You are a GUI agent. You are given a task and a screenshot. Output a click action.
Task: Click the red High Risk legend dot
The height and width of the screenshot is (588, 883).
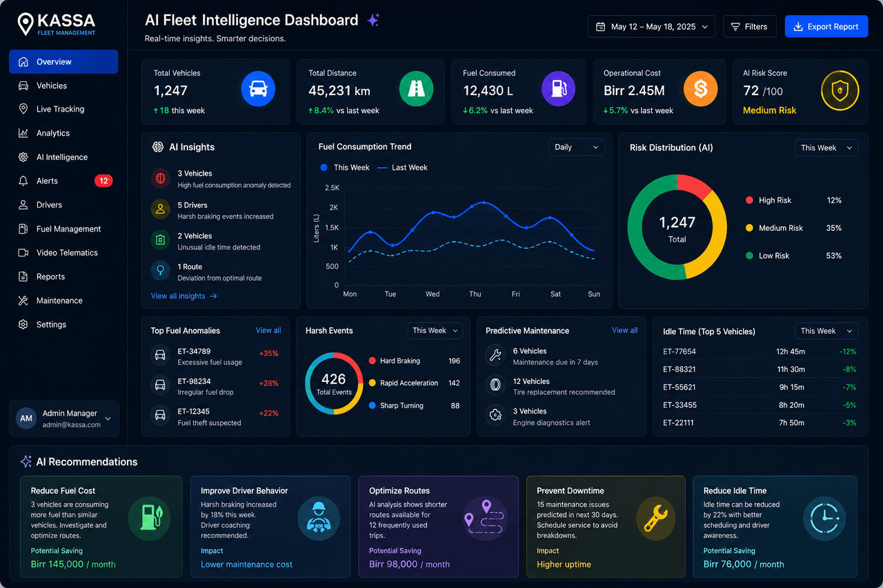[x=749, y=201]
